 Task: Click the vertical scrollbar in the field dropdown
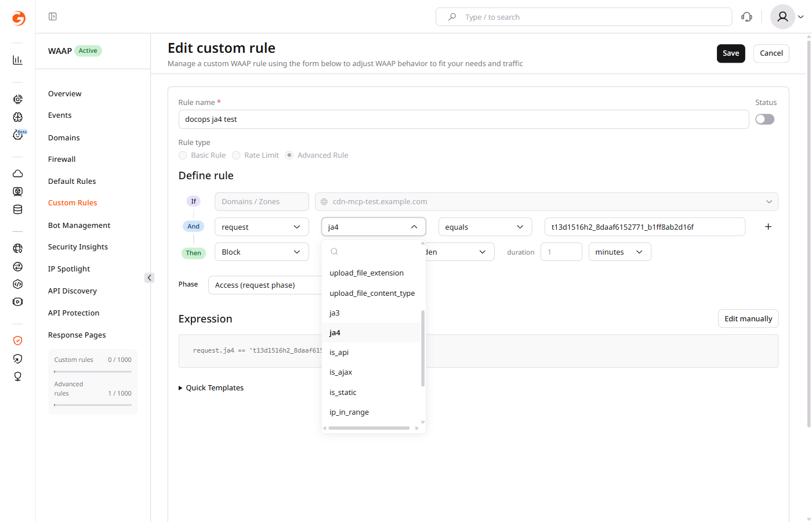(423, 348)
